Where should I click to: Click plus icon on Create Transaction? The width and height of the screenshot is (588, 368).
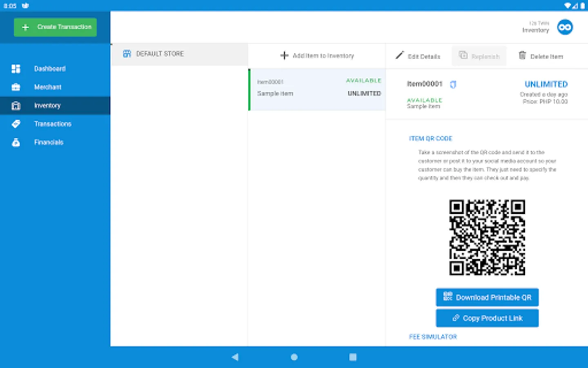(x=25, y=27)
